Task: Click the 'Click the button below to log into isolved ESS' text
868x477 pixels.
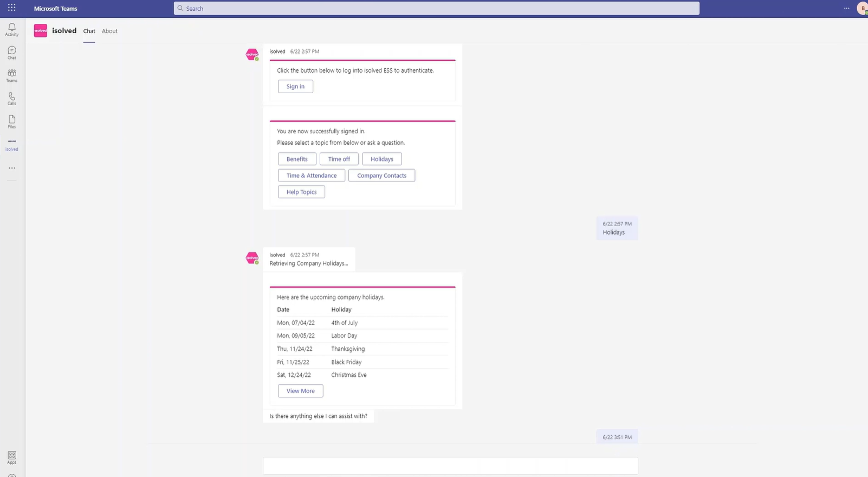Action: (x=355, y=70)
